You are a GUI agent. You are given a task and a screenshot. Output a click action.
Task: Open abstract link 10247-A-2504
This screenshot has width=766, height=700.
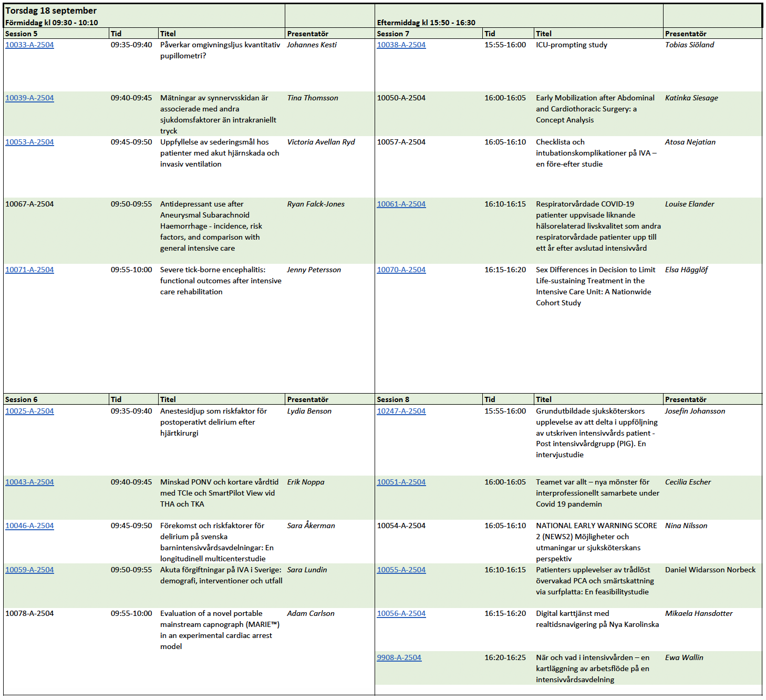(401, 411)
